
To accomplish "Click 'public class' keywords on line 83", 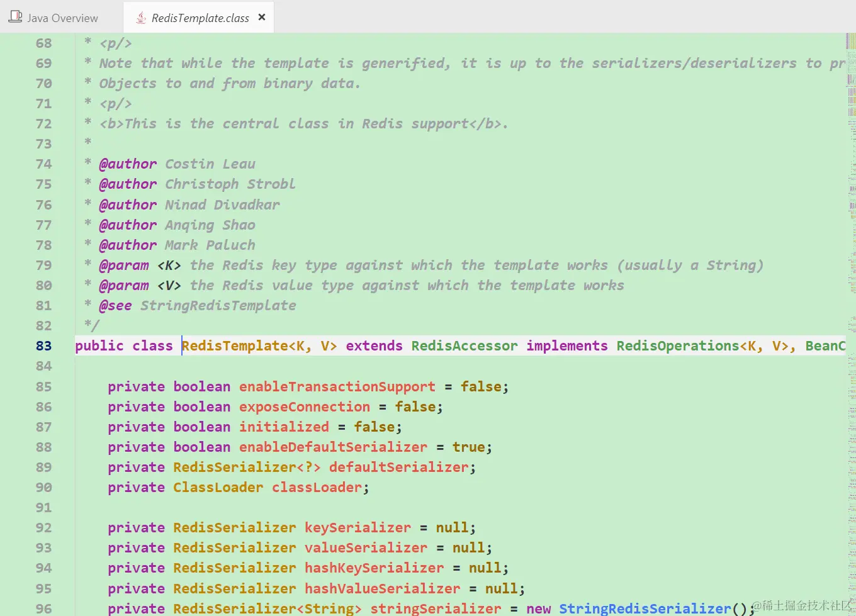I will 124,345.
